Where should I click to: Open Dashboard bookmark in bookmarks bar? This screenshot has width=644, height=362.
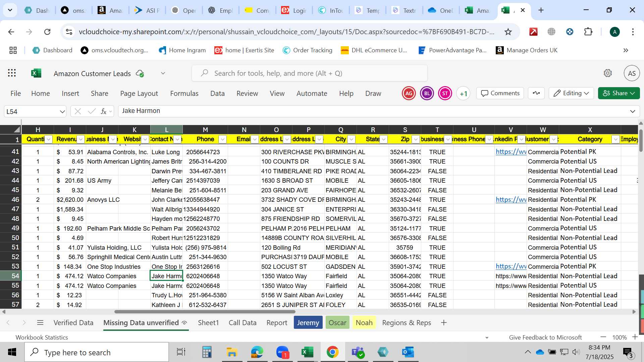[52, 50]
